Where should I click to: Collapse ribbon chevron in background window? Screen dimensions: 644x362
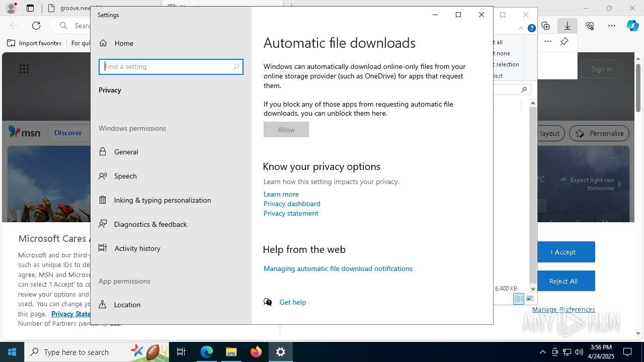[521, 28]
